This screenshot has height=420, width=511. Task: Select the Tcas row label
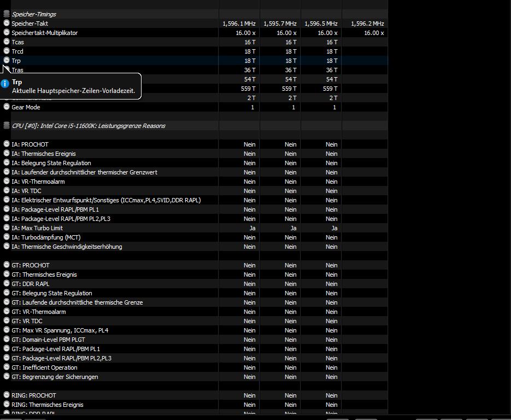17,42
